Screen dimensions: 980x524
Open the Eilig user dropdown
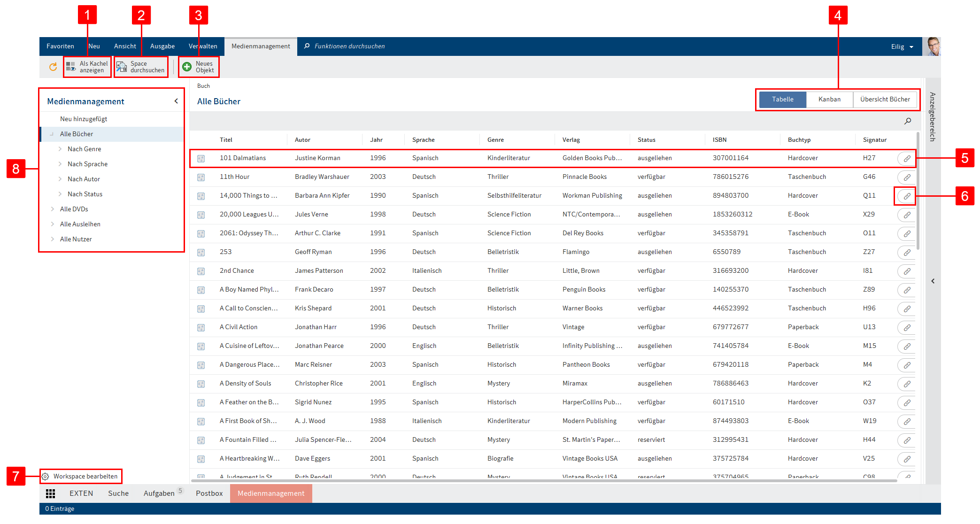pos(902,46)
